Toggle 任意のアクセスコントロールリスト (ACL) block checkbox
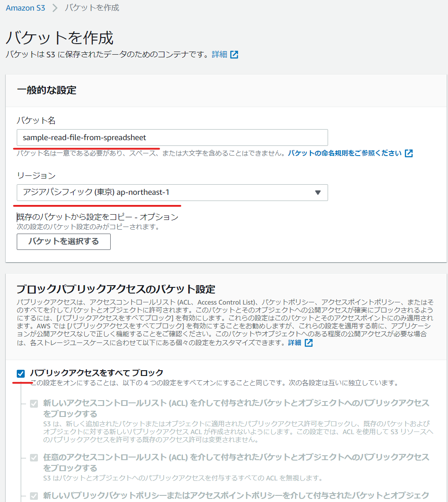 (x=34, y=457)
